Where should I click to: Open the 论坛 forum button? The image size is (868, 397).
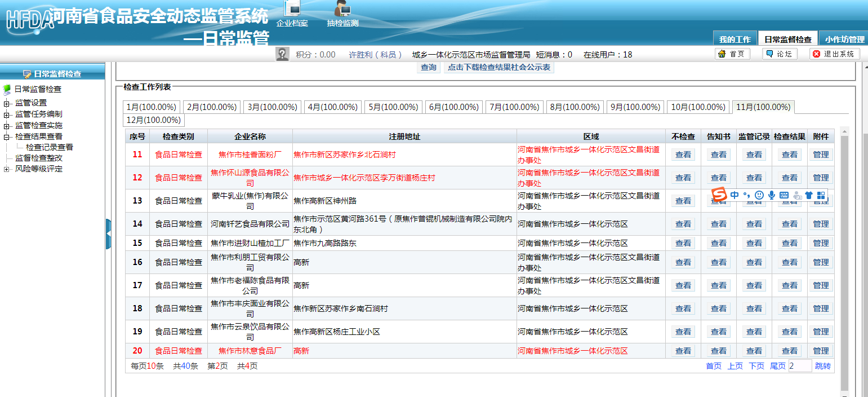779,54
